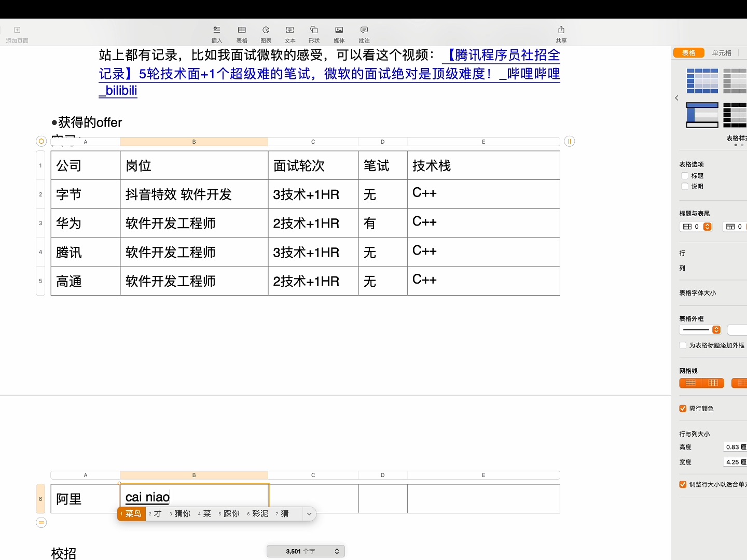The height and width of the screenshot is (560, 747).
Task: Toggle the 标题 checkbox in table options
Action: 685,176
